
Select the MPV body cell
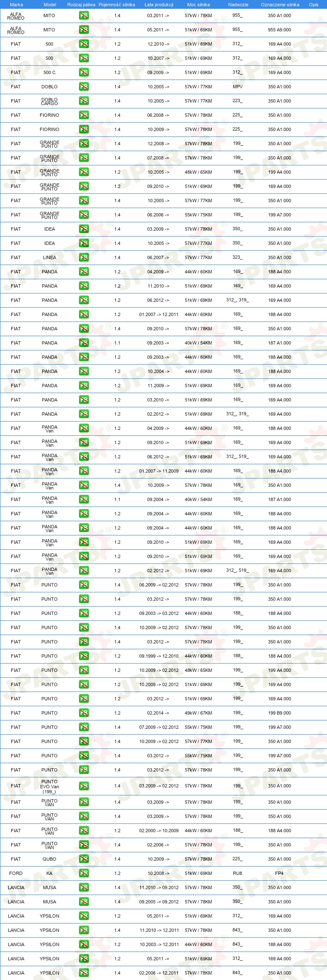pos(238,87)
